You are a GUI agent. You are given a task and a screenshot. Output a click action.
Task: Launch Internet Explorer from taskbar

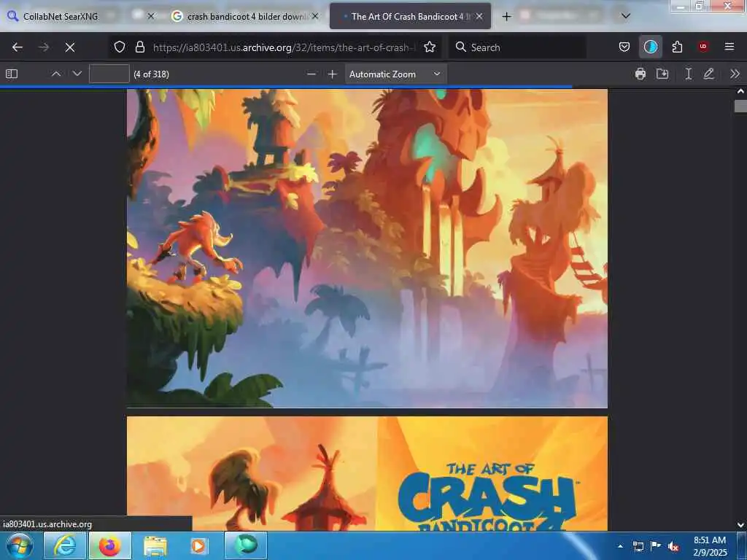coord(65,545)
